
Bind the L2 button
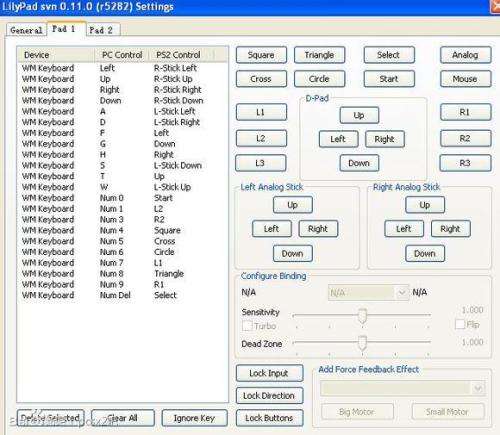(x=261, y=138)
